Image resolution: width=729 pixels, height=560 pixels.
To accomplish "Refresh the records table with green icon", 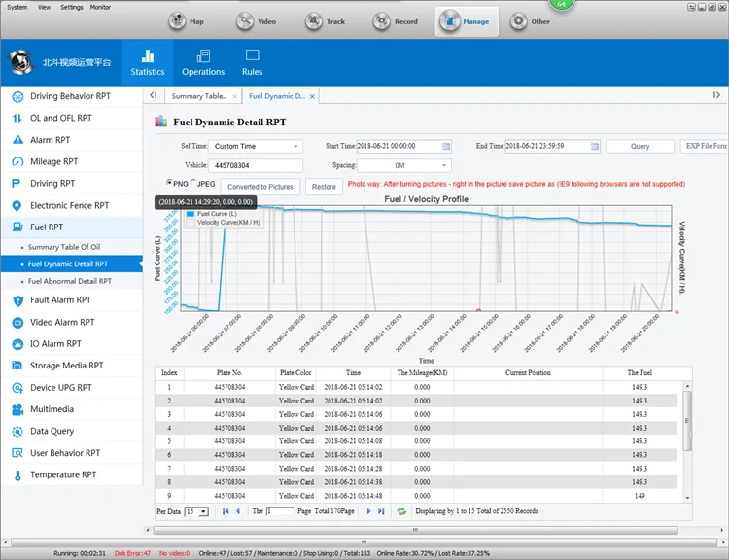I will click(x=401, y=510).
